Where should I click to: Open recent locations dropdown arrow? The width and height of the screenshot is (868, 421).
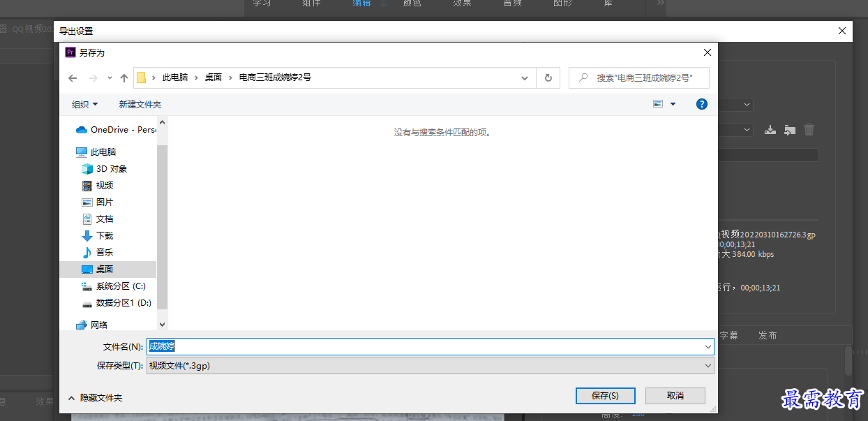110,77
